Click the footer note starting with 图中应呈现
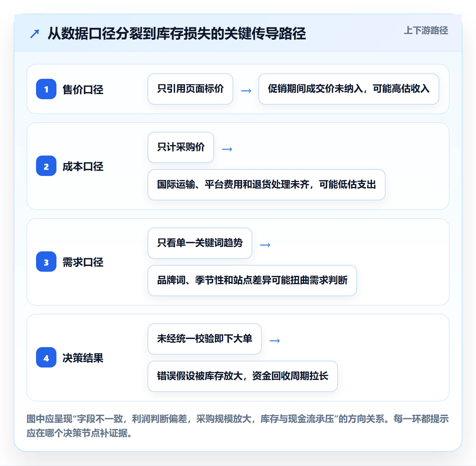The image size is (476, 466). coord(238,426)
